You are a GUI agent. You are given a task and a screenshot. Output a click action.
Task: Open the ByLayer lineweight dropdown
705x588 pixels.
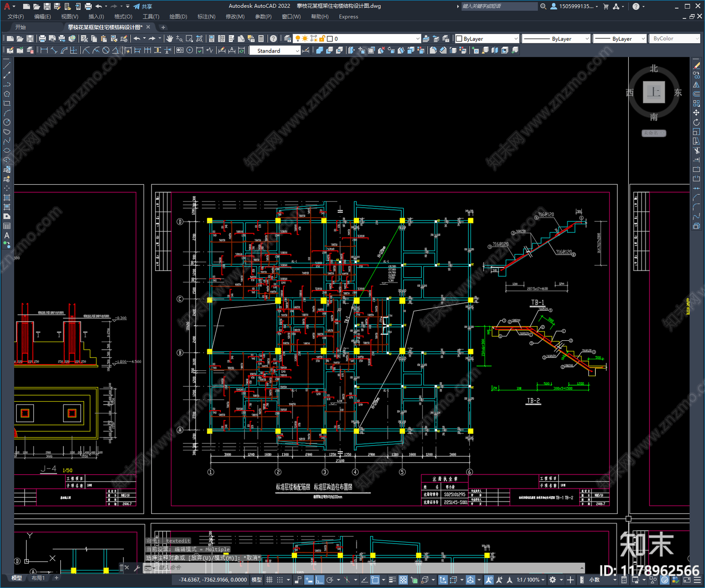[x=620, y=39]
